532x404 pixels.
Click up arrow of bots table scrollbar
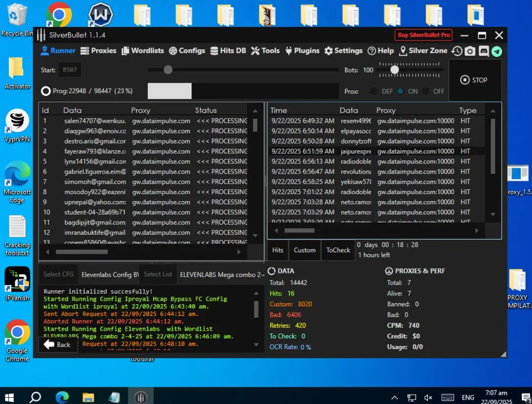click(255, 111)
